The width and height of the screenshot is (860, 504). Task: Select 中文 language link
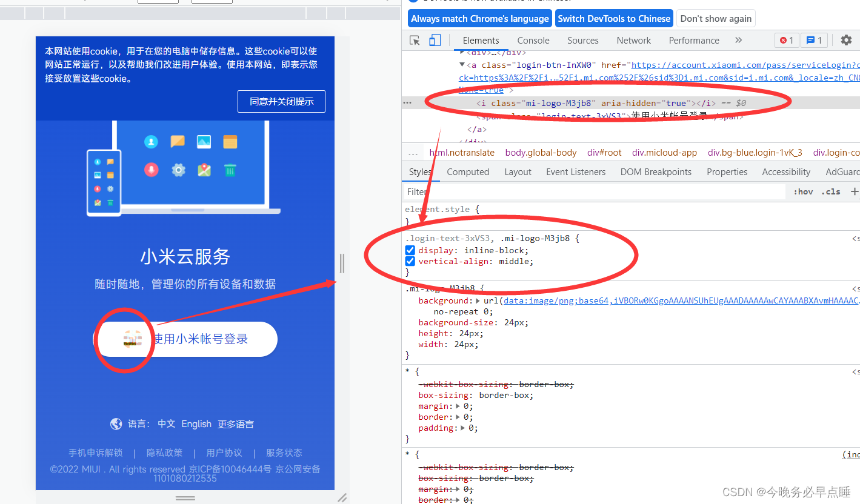click(x=166, y=424)
